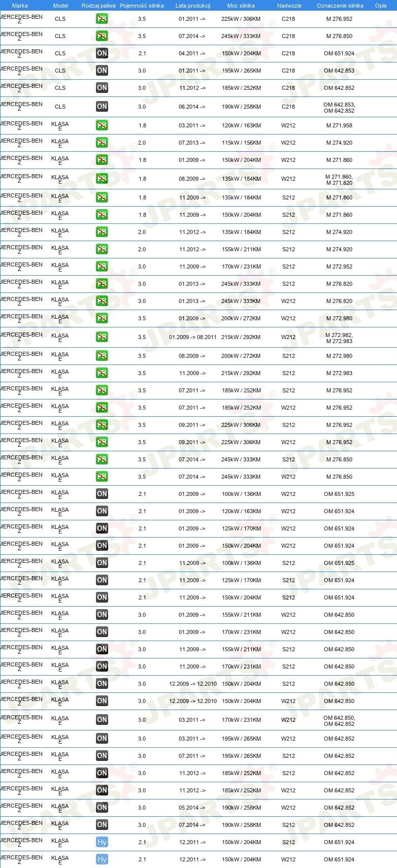
Task: Click engine code M 272.952
Action: (x=339, y=266)
